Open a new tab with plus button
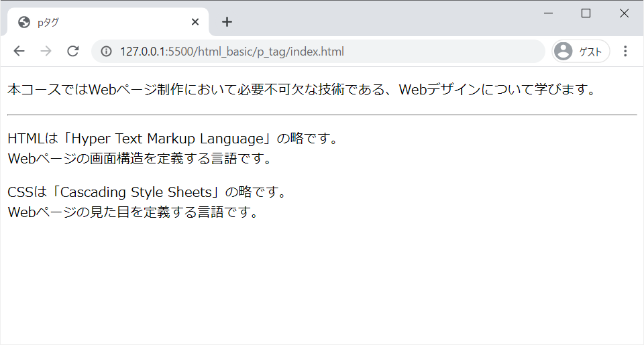The image size is (644, 345). [227, 21]
